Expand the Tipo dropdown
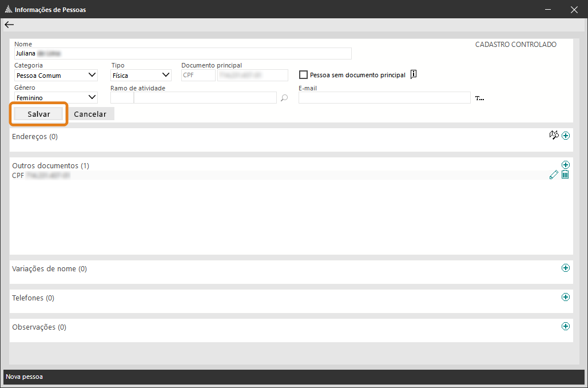This screenshot has width=588, height=388. point(166,75)
